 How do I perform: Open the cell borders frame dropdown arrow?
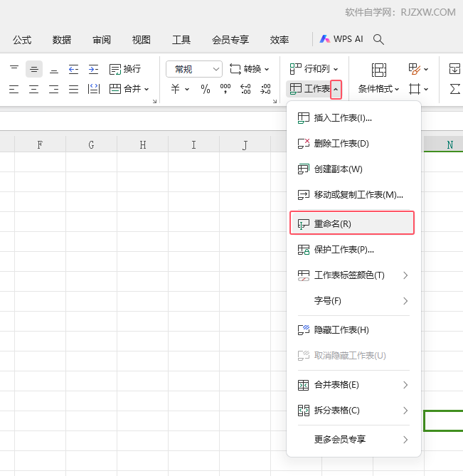pos(426,89)
